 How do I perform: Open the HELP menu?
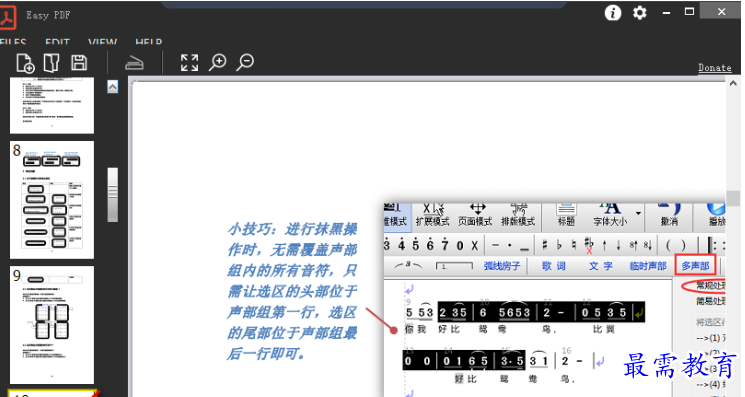149,42
